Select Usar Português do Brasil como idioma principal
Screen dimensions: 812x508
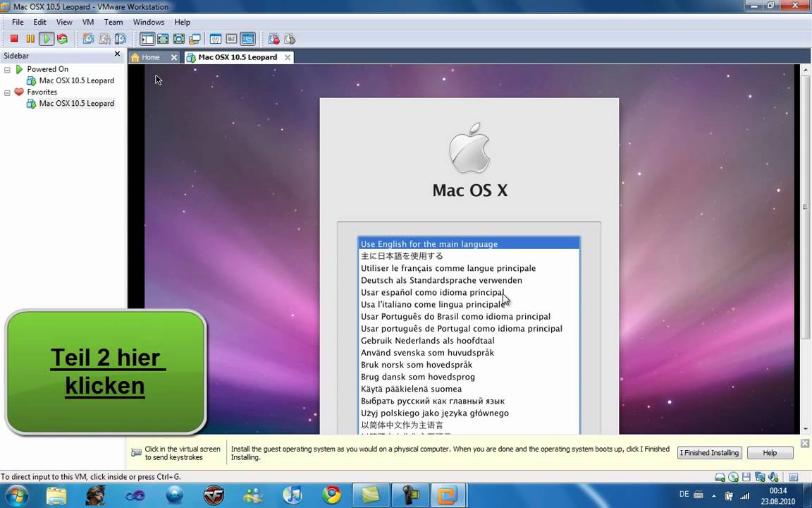469,316
